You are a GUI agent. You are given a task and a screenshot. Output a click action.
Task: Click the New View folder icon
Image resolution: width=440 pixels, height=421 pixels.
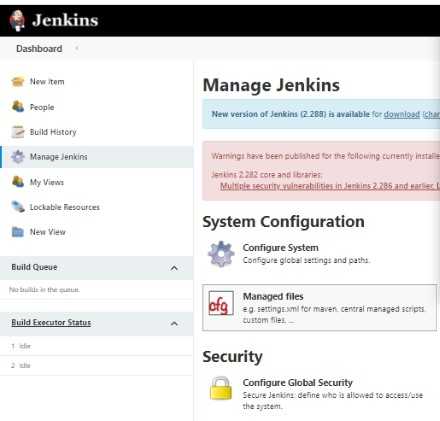[18, 232]
